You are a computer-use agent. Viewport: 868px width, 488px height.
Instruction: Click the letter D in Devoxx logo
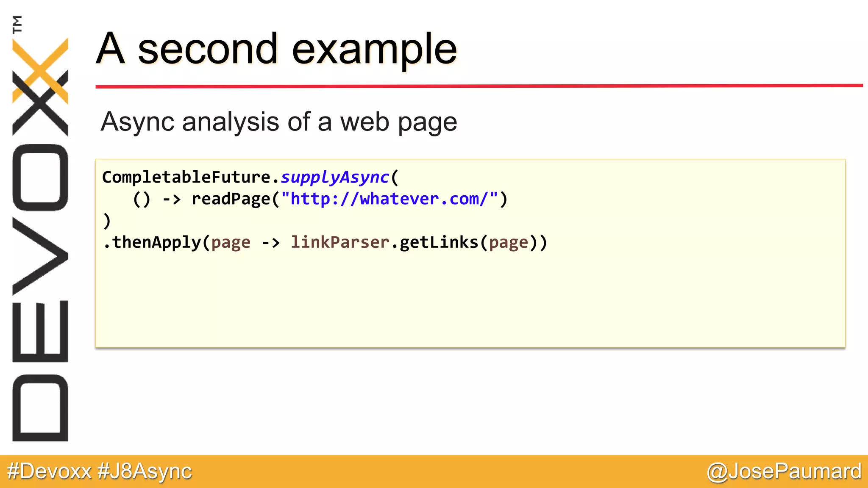point(40,408)
